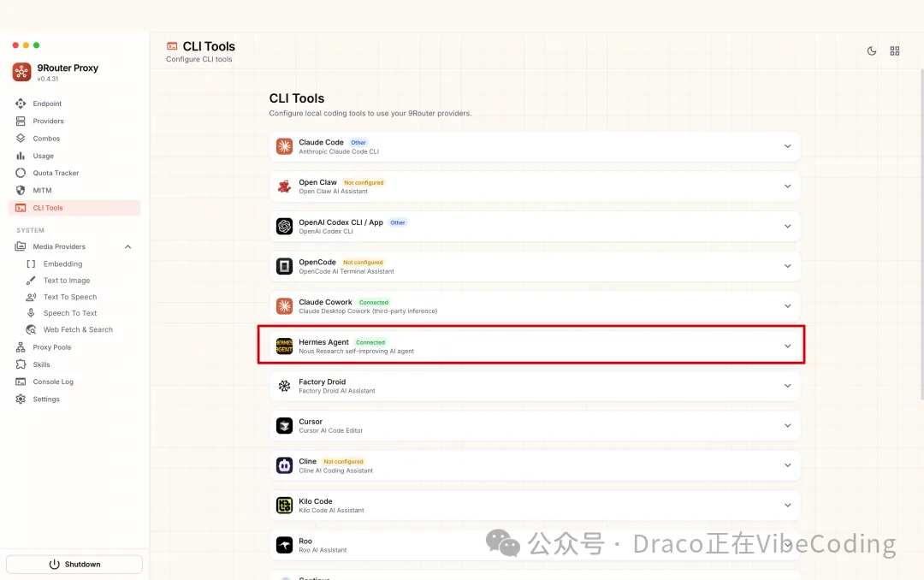This screenshot has width=924, height=580.
Task: Click the Text to Image brush icon
Action: pos(32,281)
